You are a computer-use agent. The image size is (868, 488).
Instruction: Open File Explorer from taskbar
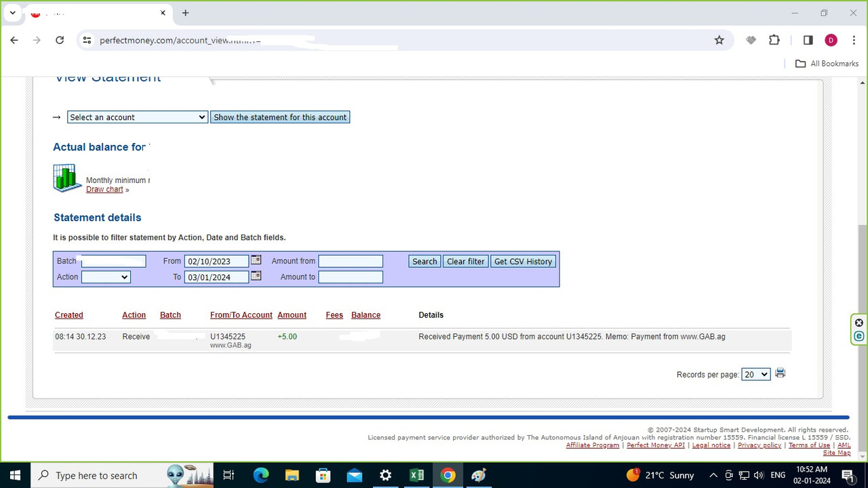[x=292, y=475]
